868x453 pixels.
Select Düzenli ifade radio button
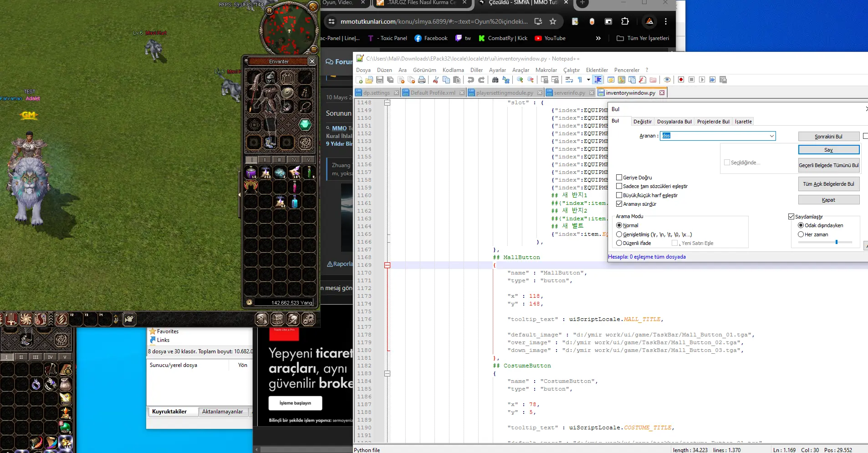[619, 243]
